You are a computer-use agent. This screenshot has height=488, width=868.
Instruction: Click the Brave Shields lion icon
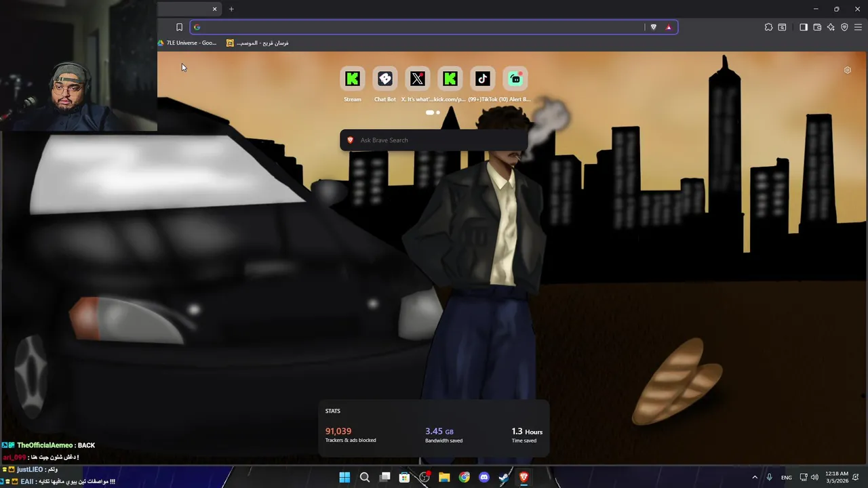coord(653,27)
